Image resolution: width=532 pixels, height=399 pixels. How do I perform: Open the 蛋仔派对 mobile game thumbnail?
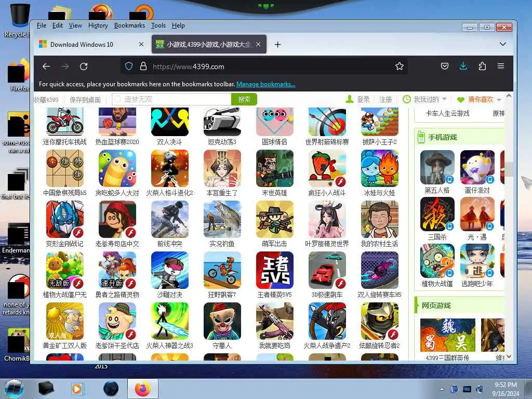pos(477,167)
